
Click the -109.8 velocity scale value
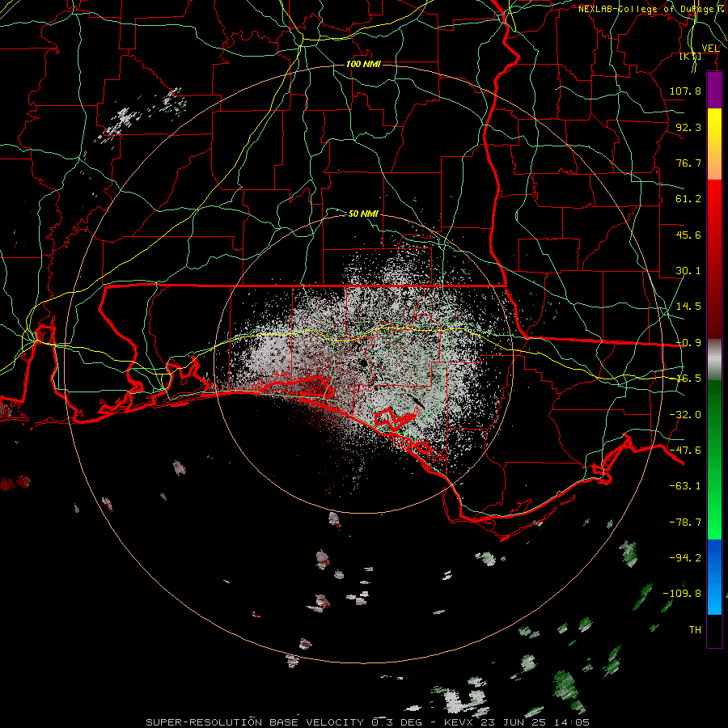[683, 594]
